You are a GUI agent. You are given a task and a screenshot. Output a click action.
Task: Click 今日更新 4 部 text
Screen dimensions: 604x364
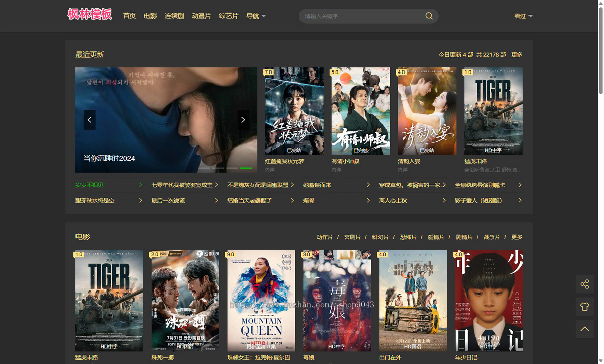pos(456,55)
